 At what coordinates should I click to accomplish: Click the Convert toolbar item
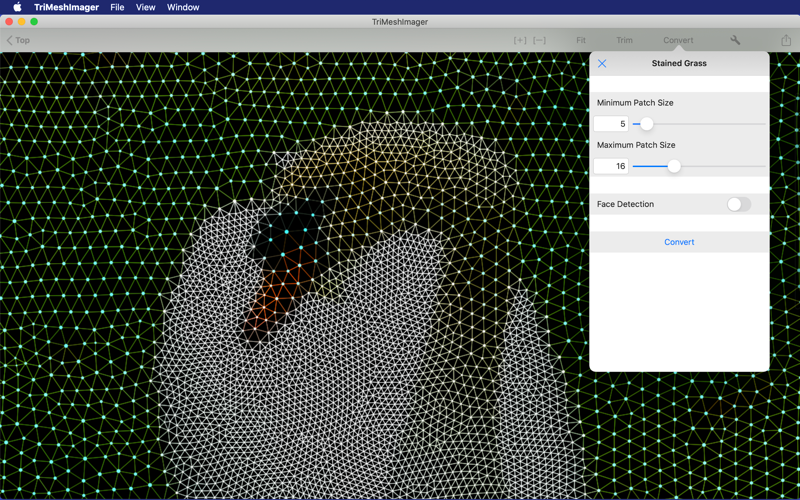pyautogui.click(x=678, y=40)
